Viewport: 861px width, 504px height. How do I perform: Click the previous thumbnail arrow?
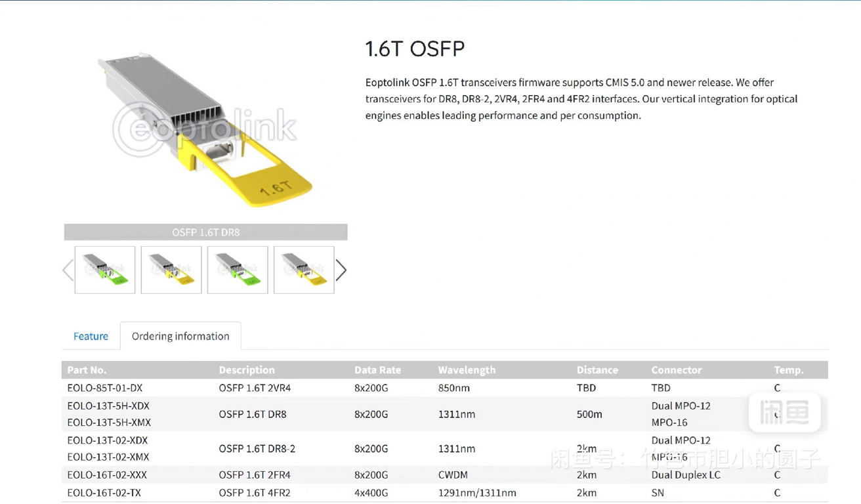68,270
